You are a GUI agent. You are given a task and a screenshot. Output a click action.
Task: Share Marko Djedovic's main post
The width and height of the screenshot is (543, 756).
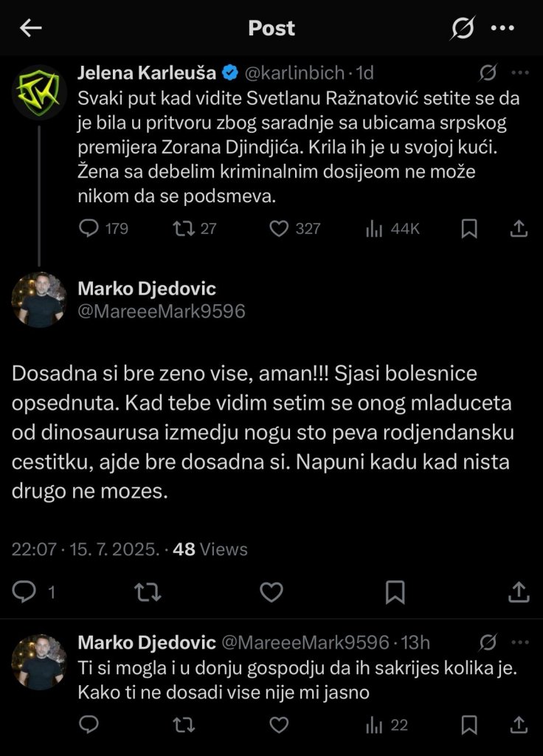[x=519, y=591]
